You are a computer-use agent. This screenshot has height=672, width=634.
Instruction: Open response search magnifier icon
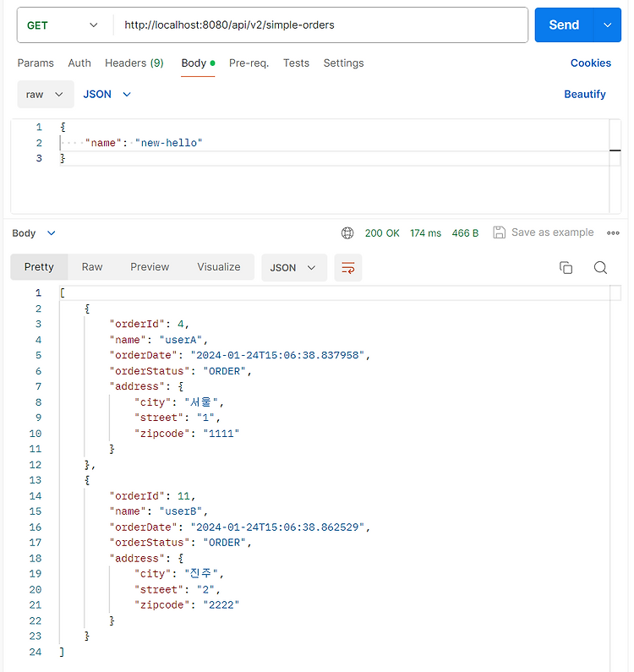pos(600,267)
